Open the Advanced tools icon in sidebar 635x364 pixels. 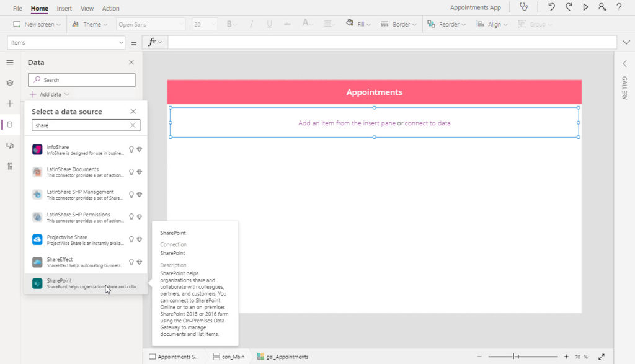click(10, 166)
